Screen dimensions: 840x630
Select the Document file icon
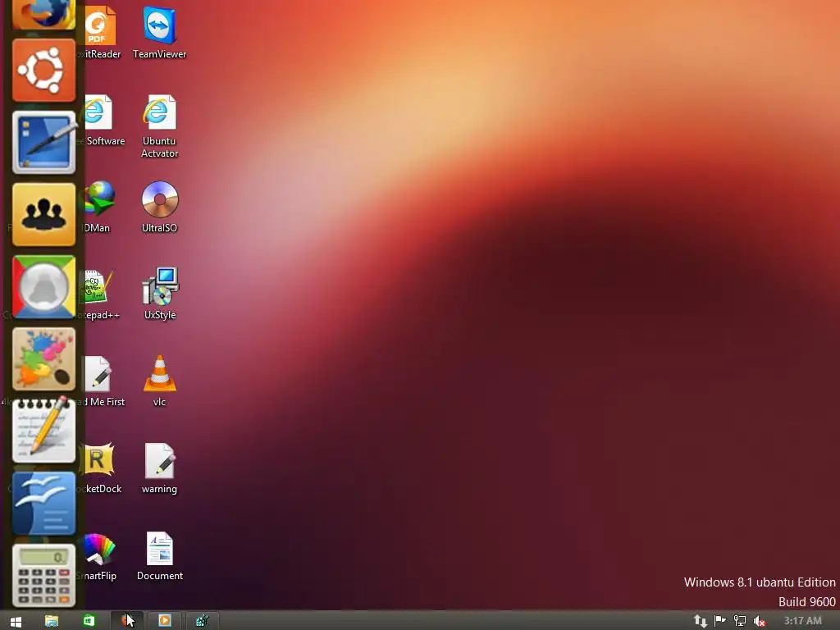click(x=160, y=555)
